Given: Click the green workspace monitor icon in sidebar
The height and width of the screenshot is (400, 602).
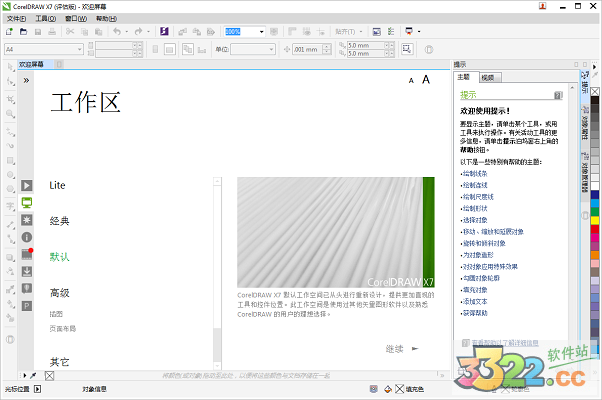Looking at the screenshot, I should [27, 202].
